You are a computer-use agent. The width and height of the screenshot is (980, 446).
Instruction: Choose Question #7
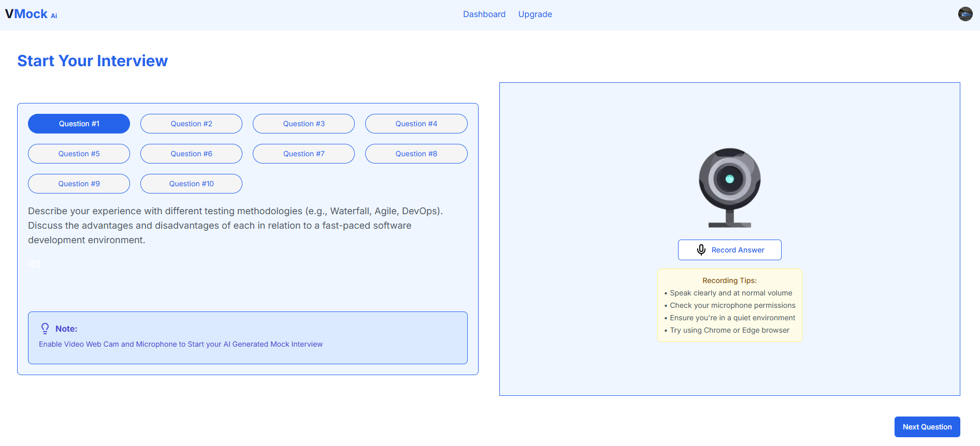[304, 154]
